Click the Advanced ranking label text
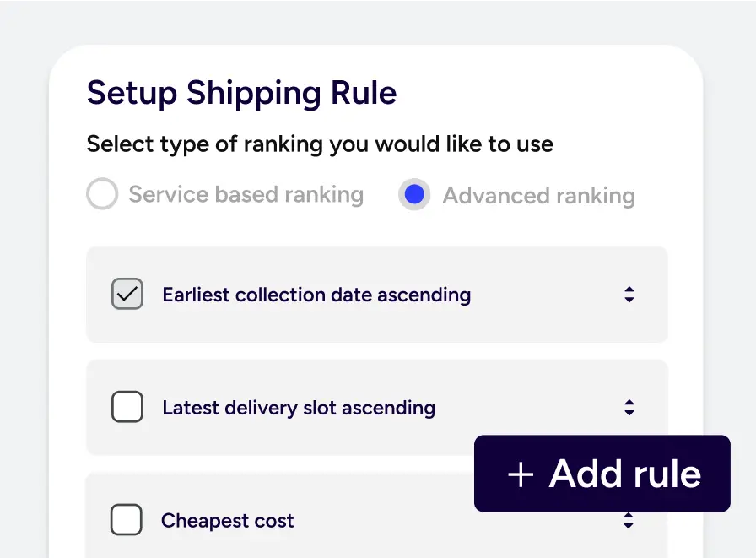The width and height of the screenshot is (756, 558). click(x=538, y=196)
